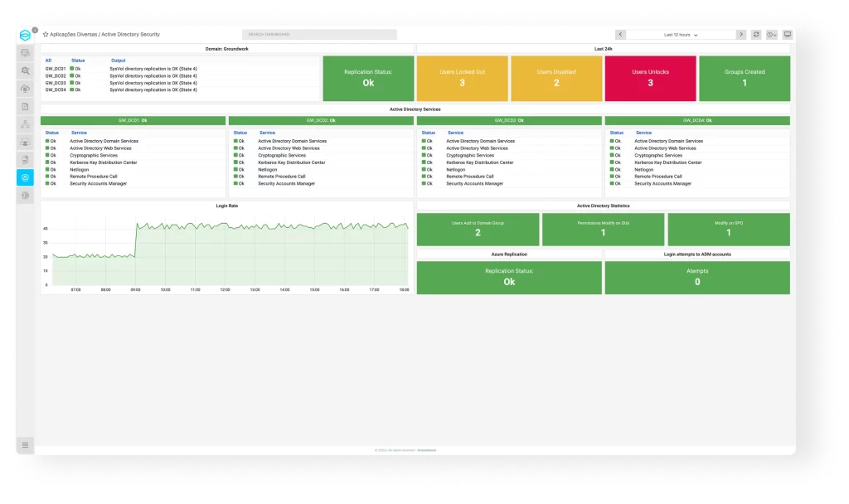Go to next time range arrow
Image resolution: width=849 pixels, height=504 pixels.
coord(740,35)
